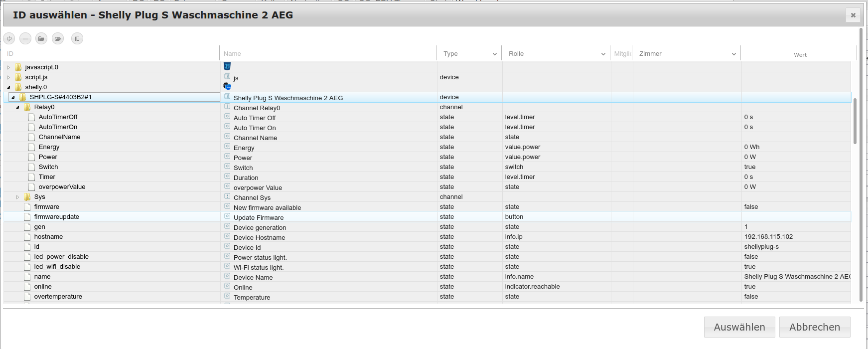The image size is (868, 349).
Task: Click the indicator.reachable role cell
Action: coord(557,287)
